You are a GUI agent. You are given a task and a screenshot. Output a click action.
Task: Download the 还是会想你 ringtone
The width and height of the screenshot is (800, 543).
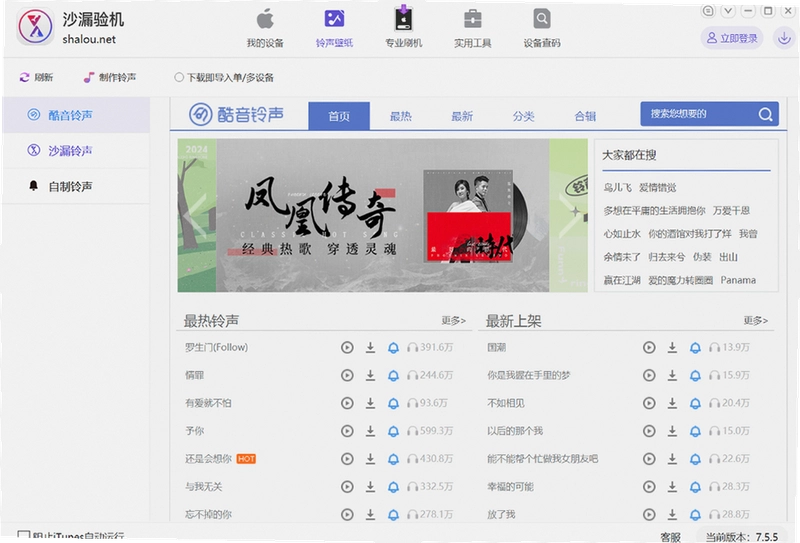coord(370,459)
